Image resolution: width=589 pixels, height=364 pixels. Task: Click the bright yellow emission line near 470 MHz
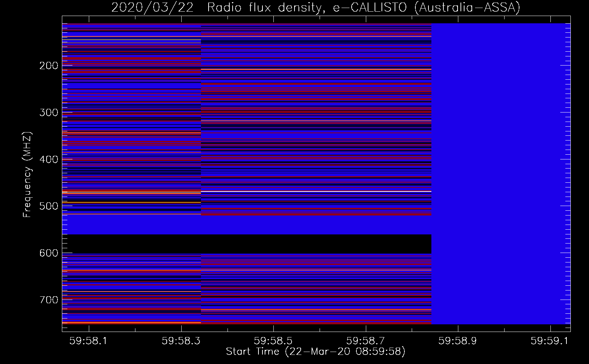click(x=247, y=191)
